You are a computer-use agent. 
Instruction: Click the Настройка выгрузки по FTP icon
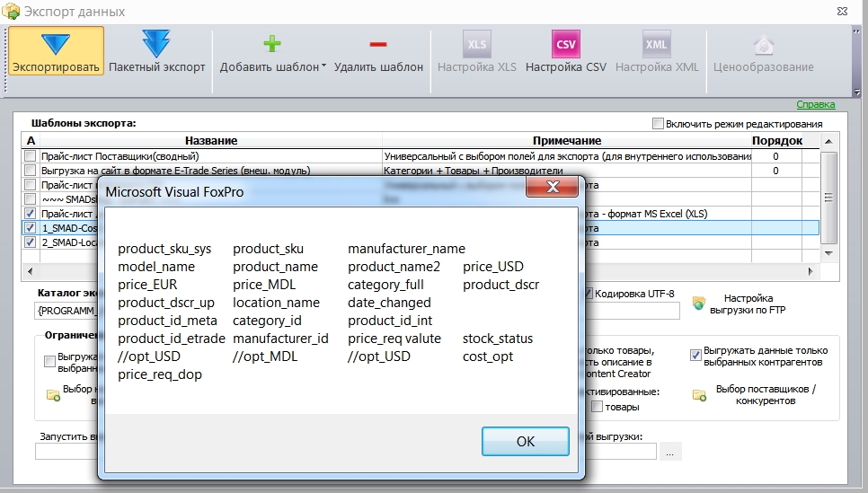698,304
